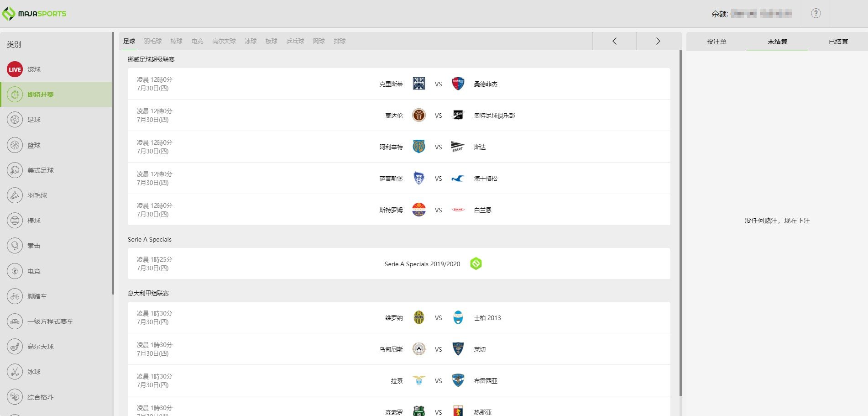Open the 网球 top sport tab

click(319, 41)
